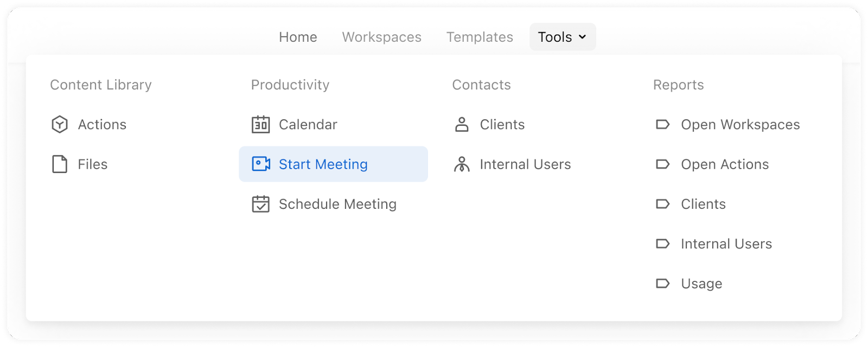Select Start Meeting
Screen dimensions: 868x347
pos(323,164)
